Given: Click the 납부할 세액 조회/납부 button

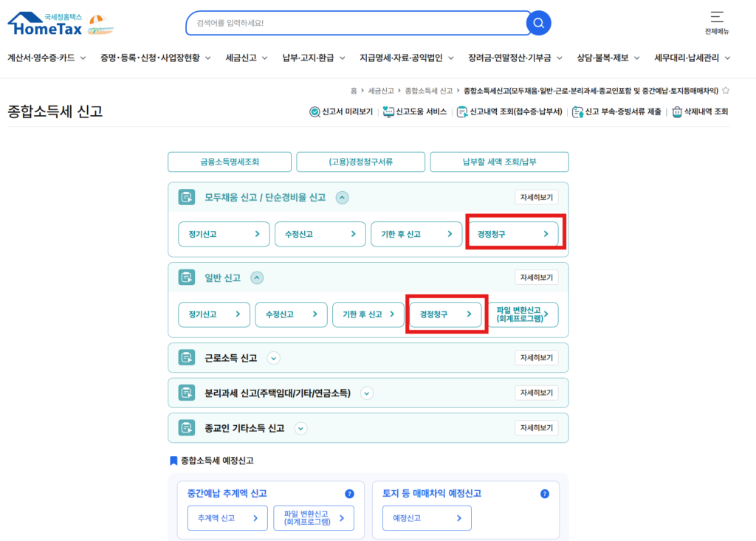Looking at the screenshot, I should (x=500, y=162).
